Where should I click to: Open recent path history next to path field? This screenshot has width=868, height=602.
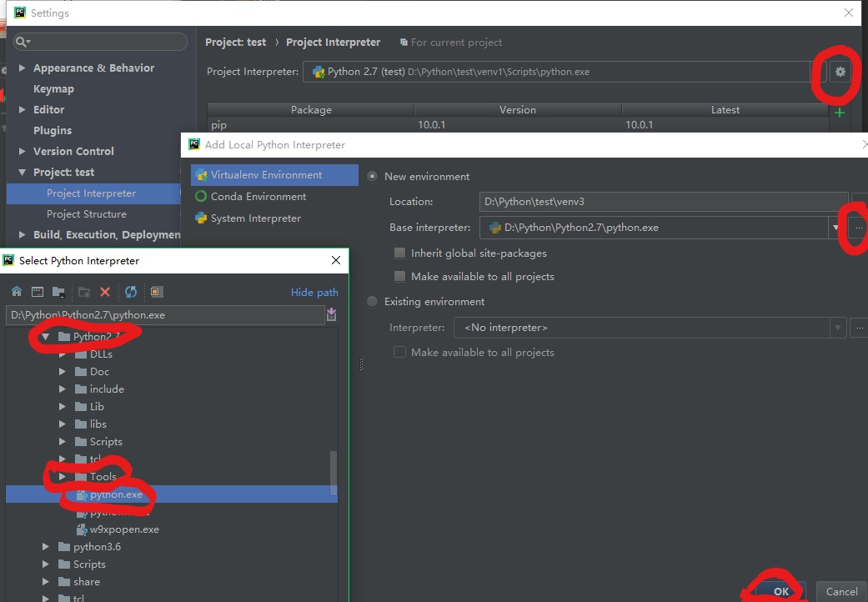[x=332, y=315]
